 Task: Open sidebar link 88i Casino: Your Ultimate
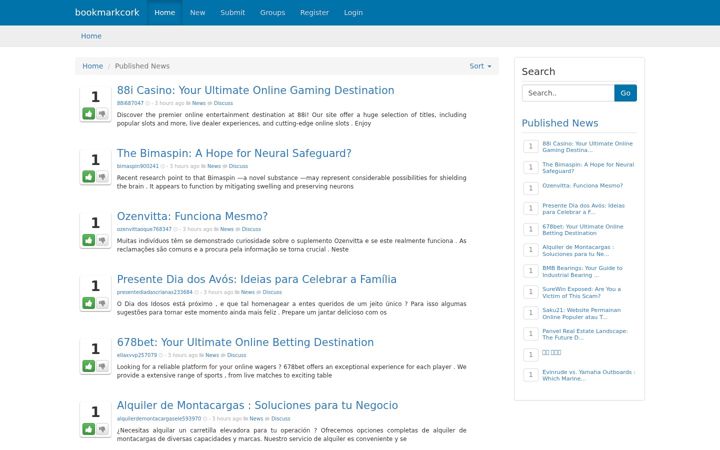(587, 146)
